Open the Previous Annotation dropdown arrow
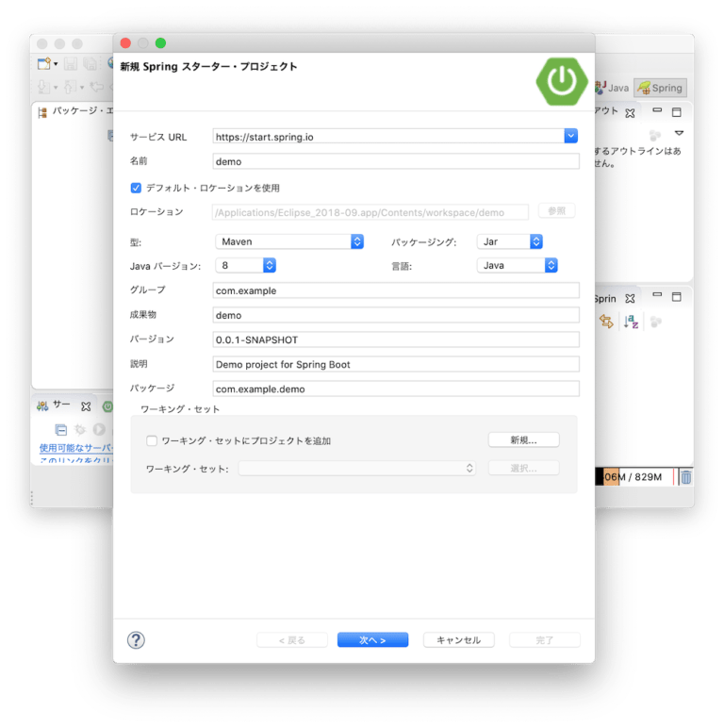This screenshot has height=728, width=724. pyautogui.click(x=82, y=88)
